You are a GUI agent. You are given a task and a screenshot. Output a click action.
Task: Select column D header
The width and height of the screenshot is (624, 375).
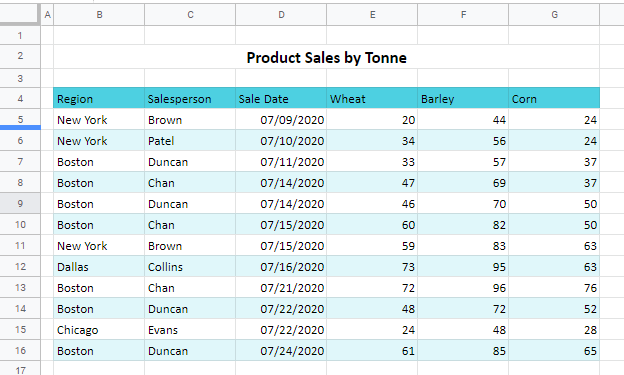281,15
